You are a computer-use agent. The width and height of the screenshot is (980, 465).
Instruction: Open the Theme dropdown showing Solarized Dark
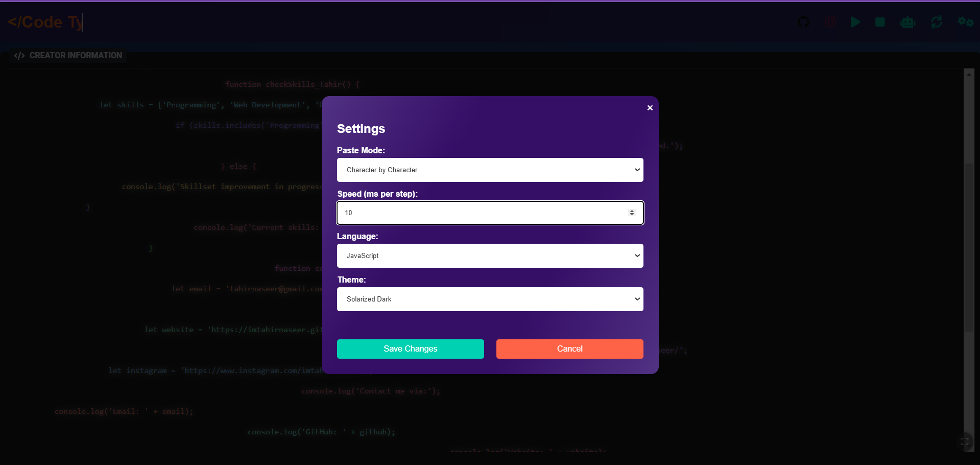[490, 299]
